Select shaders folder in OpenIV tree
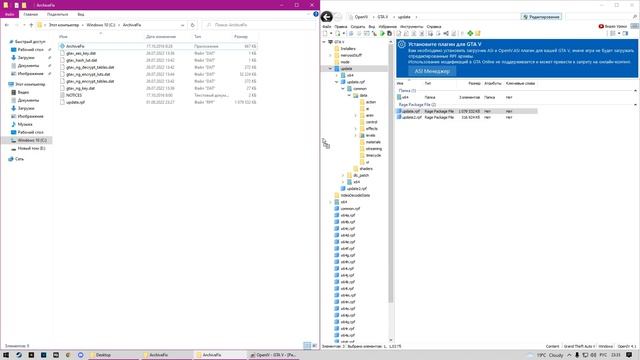The height and width of the screenshot is (360, 640). pyautogui.click(x=363, y=169)
